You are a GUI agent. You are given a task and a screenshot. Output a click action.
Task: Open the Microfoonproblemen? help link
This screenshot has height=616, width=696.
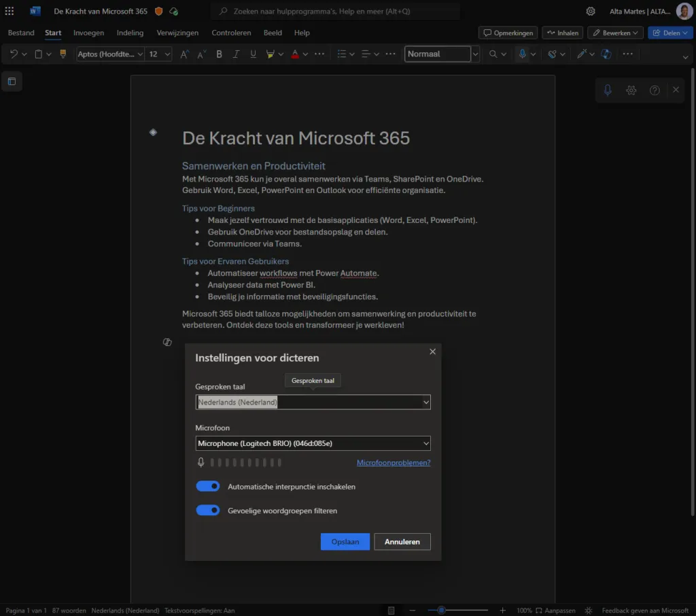coord(394,462)
